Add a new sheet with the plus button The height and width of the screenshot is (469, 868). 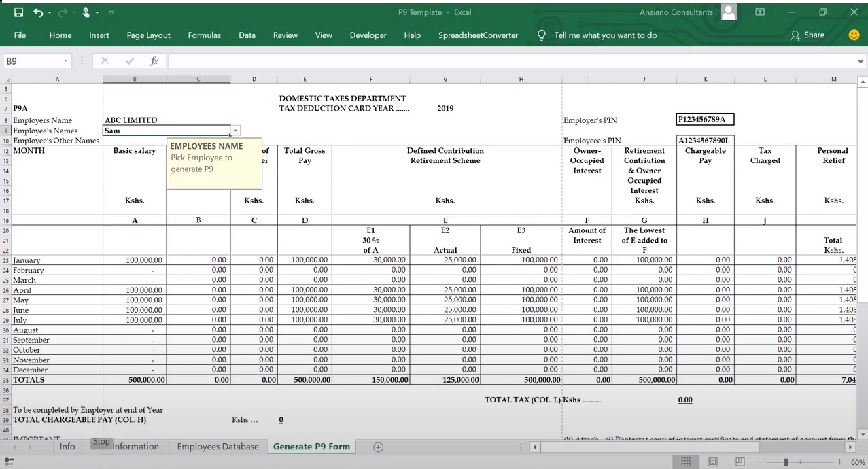pos(379,447)
